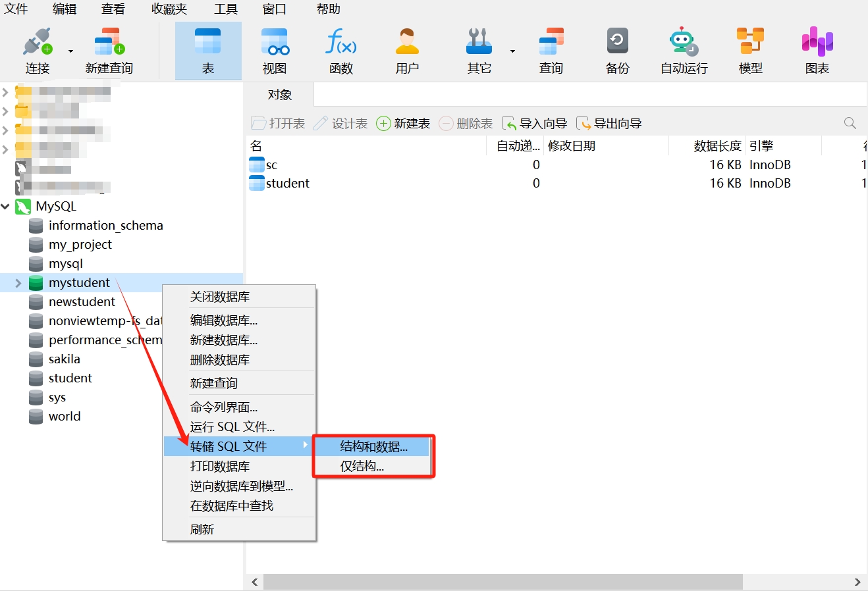Viewport: 868px width, 591px height.
Task: Open 自动运行 (Automation) robot icon
Action: click(x=684, y=43)
